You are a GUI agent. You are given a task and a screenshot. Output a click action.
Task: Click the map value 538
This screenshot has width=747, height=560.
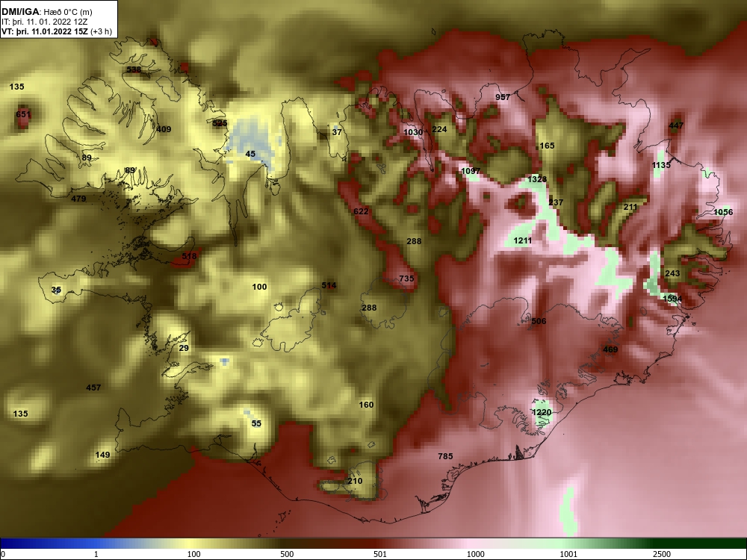(x=134, y=69)
